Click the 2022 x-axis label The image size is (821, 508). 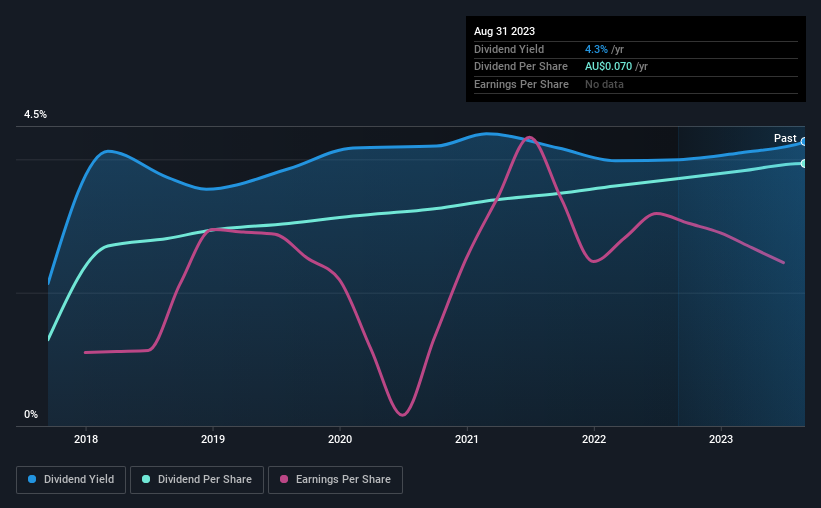[594, 439]
